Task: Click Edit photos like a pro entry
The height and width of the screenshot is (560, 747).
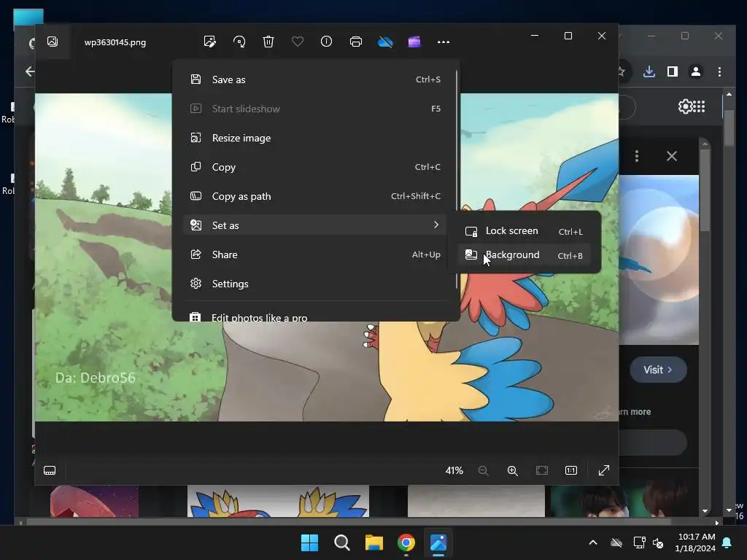Action: [314, 316]
